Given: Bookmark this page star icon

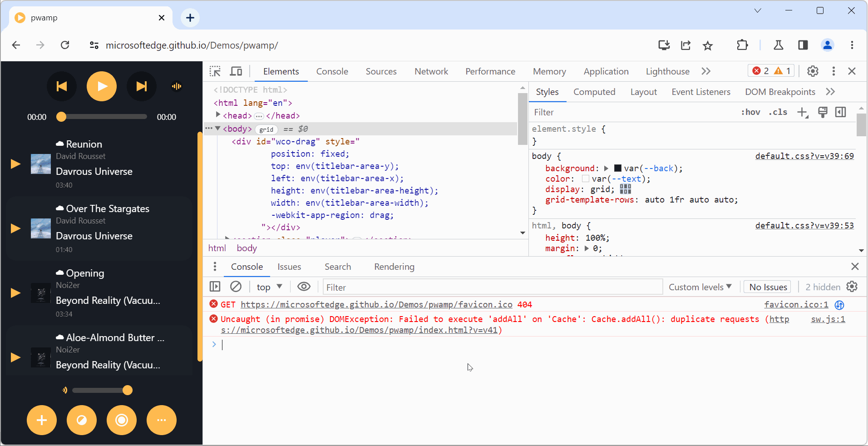Looking at the screenshot, I should 708,45.
